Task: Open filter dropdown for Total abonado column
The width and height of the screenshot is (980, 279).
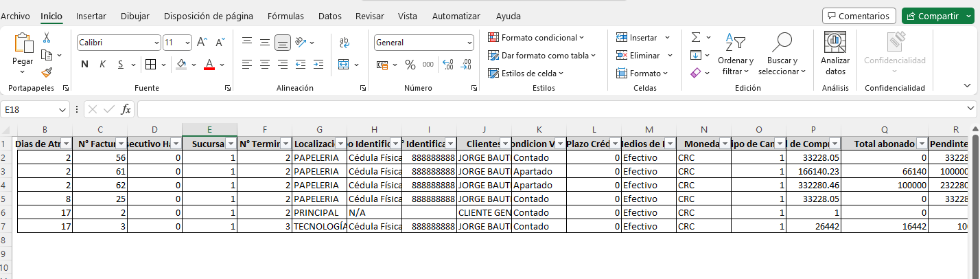Action: pos(922,144)
